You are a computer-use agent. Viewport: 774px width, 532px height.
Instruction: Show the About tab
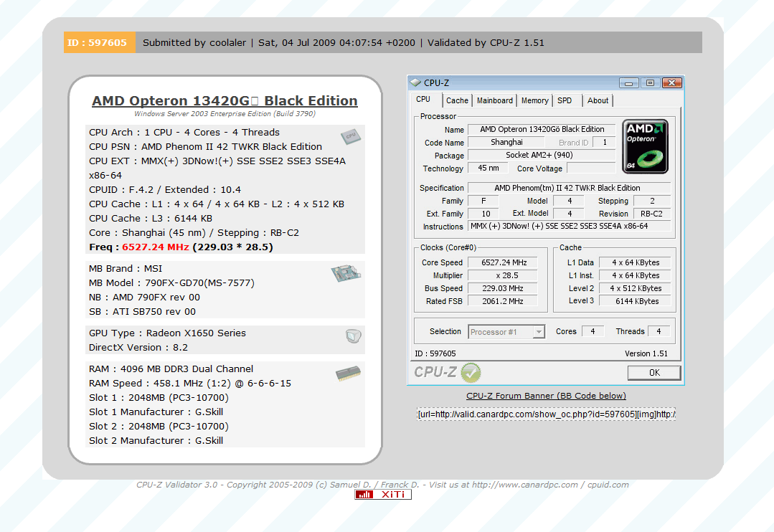[598, 100]
